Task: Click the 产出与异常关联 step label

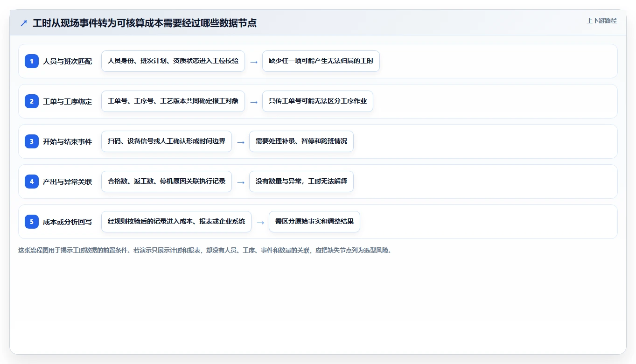Action: (68, 182)
